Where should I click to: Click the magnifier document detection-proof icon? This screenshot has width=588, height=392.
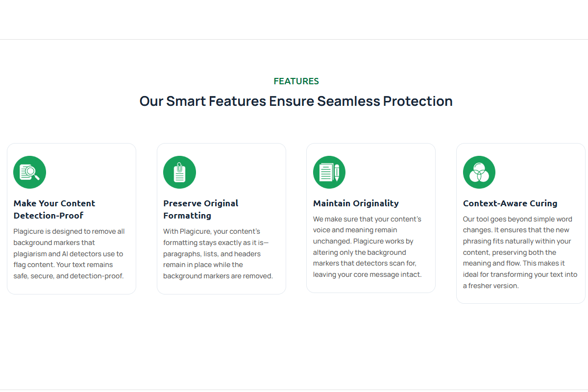point(30,172)
